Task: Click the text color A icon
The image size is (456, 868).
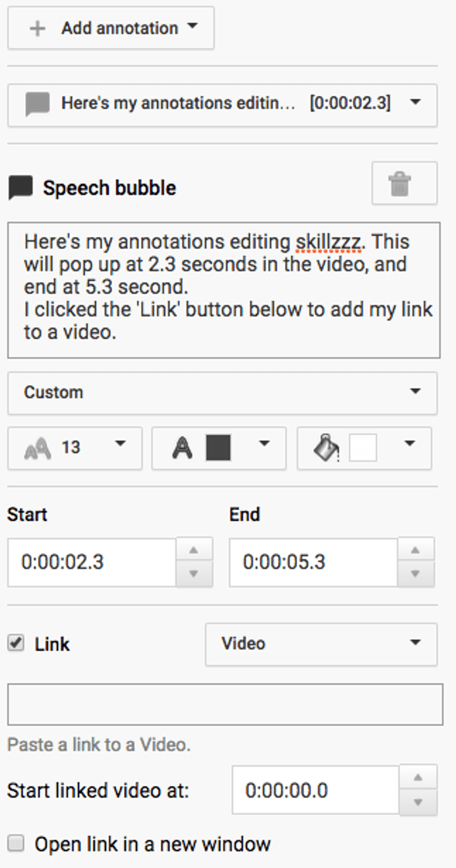Action: 182,447
